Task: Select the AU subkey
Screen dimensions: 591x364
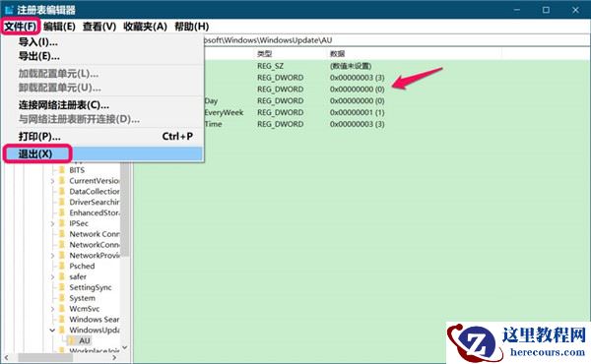Action: click(85, 340)
